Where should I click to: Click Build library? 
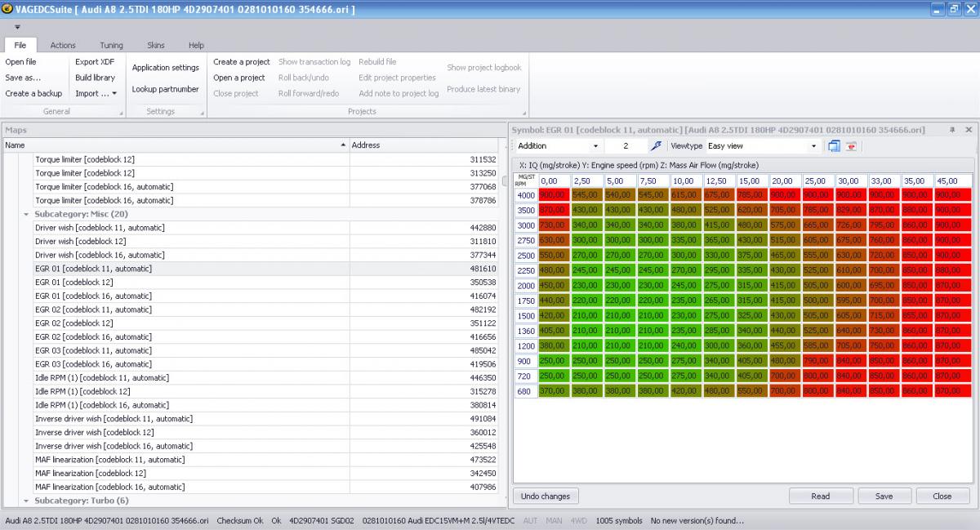[x=95, y=78]
